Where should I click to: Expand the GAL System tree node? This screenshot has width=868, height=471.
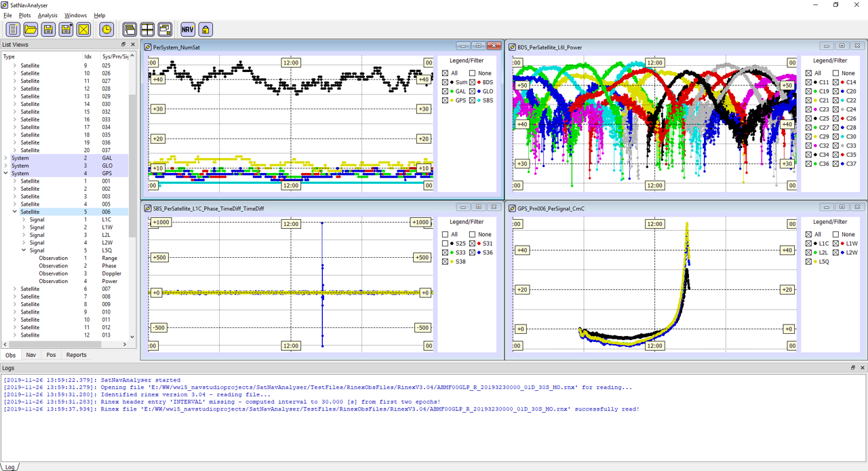(x=6, y=158)
